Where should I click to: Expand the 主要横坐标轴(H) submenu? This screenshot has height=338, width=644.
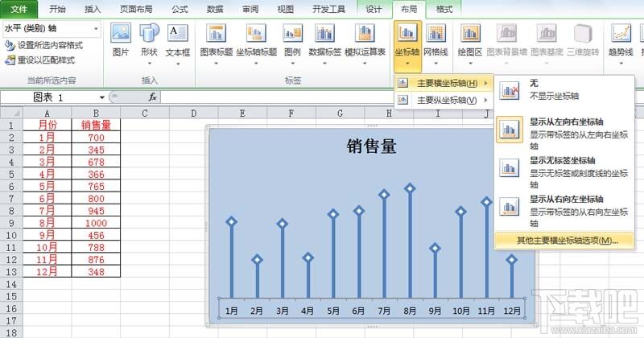(444, 84)
